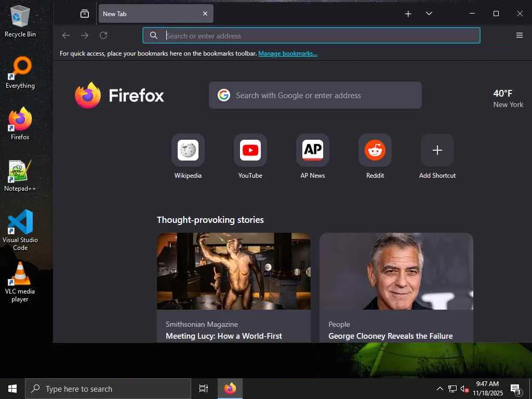Click the Firefox logo on new tab page

(119, 96)
